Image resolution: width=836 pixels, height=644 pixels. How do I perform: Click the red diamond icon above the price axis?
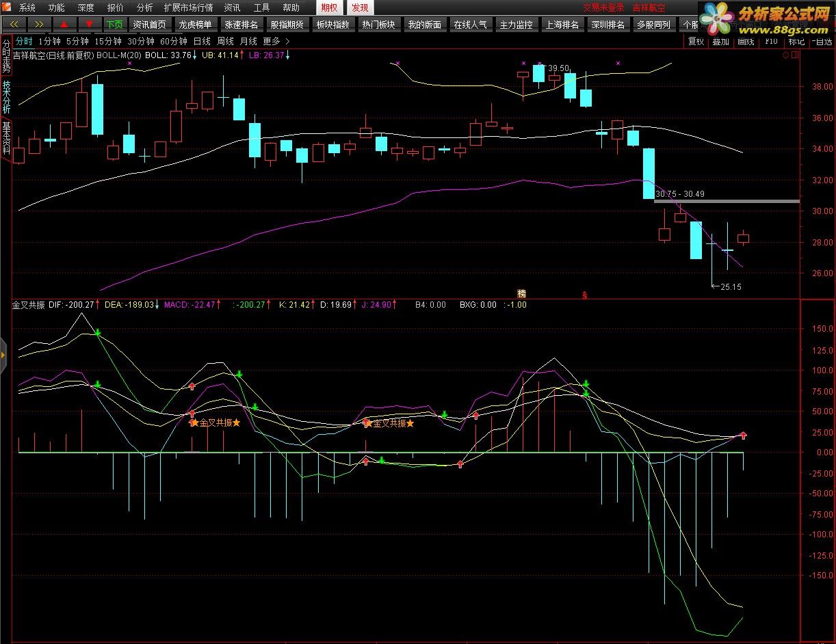(786, 55)
